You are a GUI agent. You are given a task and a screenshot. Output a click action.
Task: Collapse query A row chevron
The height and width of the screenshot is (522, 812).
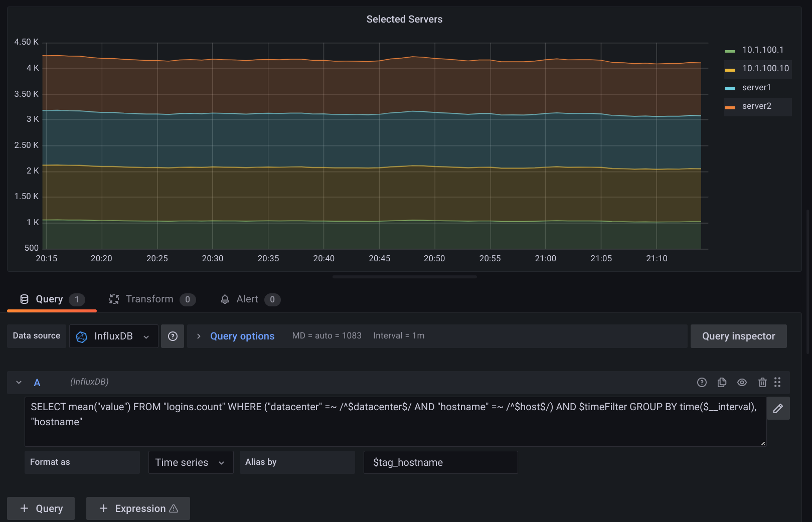point(19,383)
